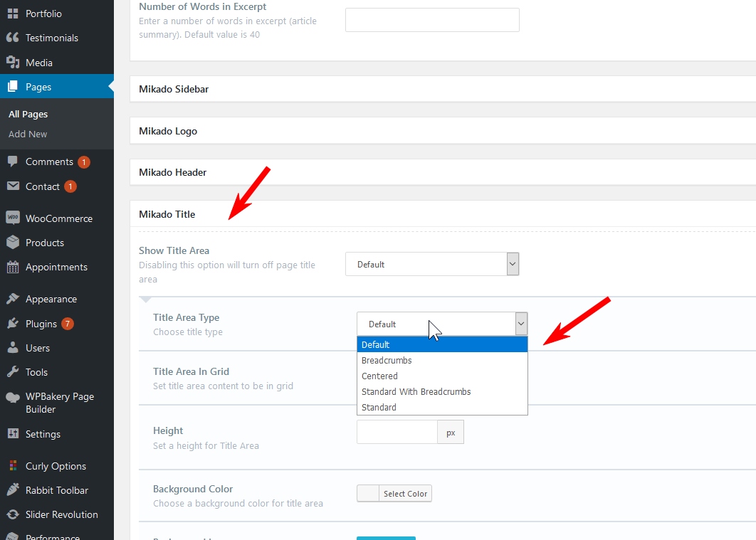Image resolution: width=756 pixels, height=540 pixels.
Task: Click the Contact envelope icon
Action: (13, 186)
